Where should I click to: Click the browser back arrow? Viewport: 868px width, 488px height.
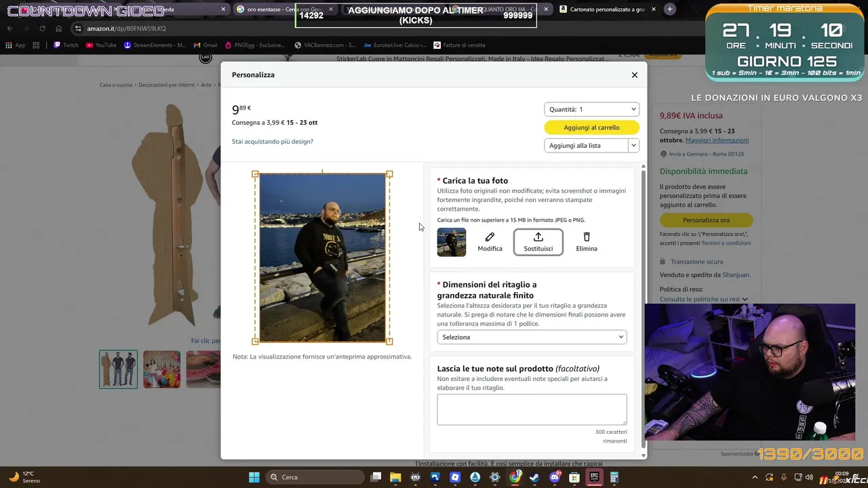click(10, 28)
